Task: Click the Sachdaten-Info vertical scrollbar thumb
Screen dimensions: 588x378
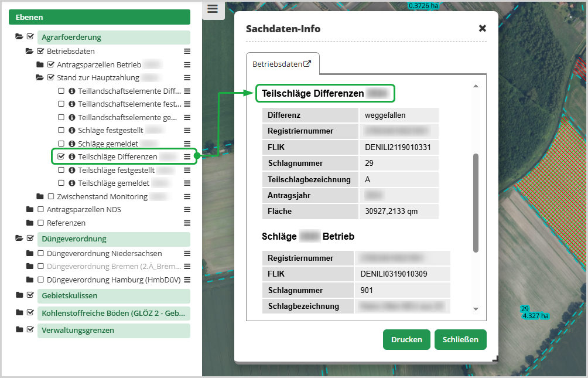Action: (476, 202)
